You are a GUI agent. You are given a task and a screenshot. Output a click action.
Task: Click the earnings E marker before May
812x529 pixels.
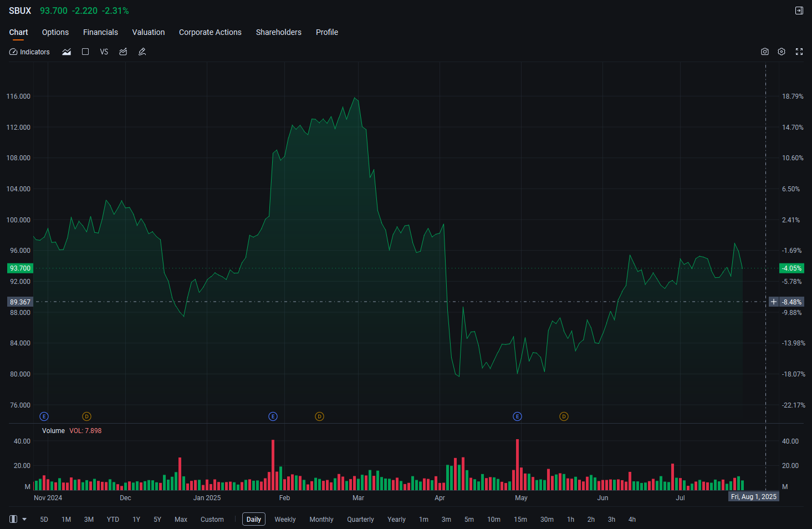[517, 416]
